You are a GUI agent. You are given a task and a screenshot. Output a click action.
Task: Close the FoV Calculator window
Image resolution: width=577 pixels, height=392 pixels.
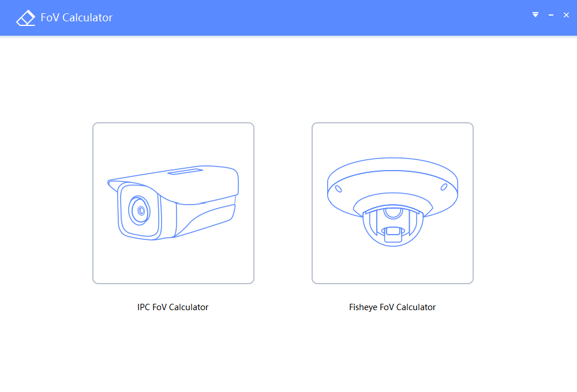coord(567,15)
